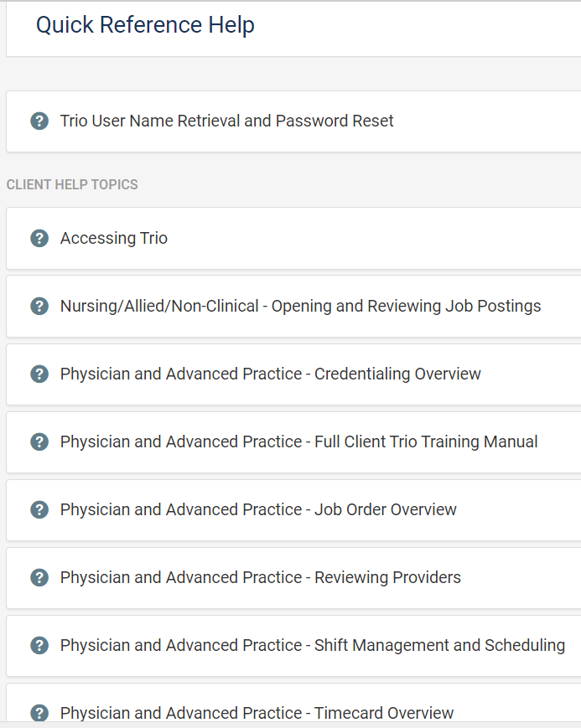Open Trio User Name Retrieval and Password Reset
This screenshot has height=728, width=581.
226,121
